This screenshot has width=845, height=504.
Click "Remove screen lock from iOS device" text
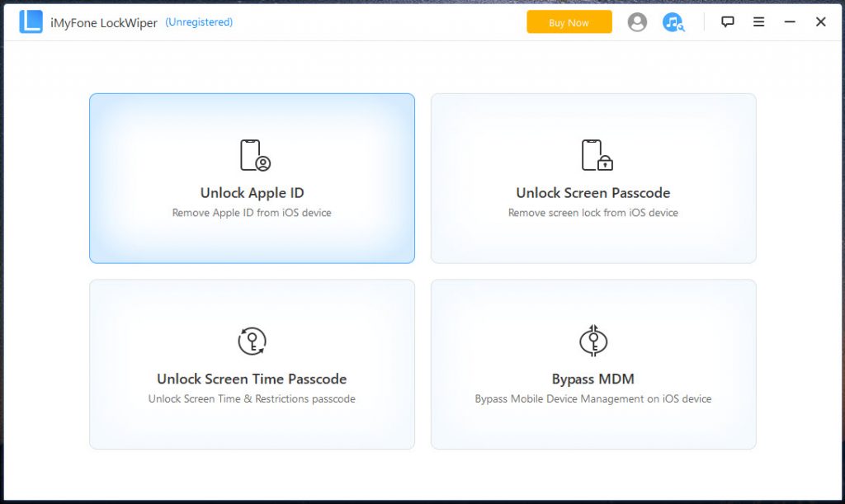[592, 213]
